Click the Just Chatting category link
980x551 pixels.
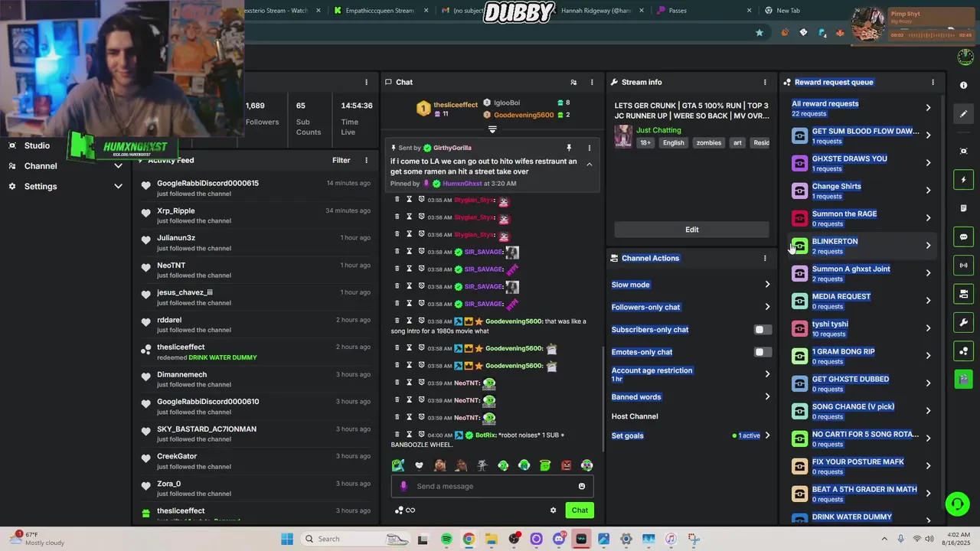[658, 130]
